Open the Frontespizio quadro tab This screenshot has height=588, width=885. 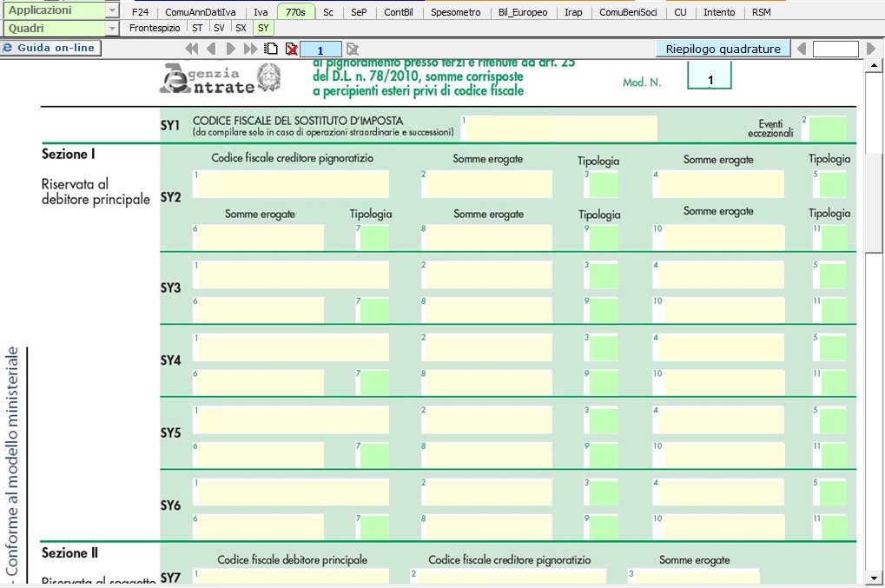(x=154, y=28)
